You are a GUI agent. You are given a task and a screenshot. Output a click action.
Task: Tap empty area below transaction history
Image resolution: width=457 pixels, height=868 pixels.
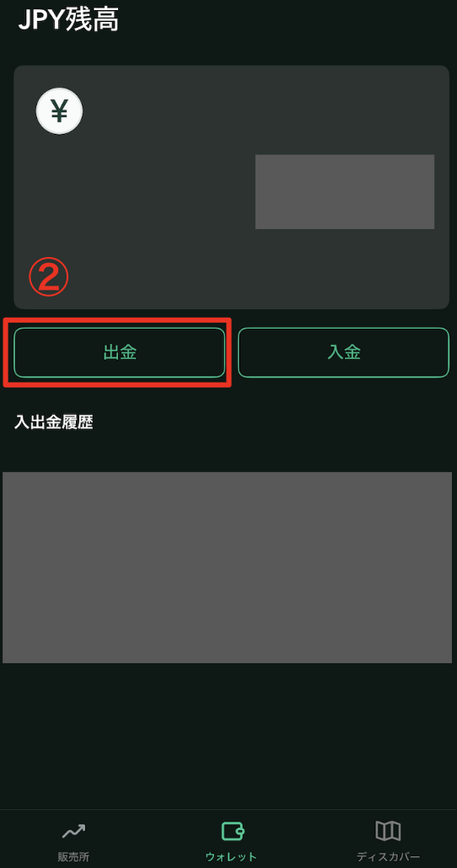pos(228,737)
